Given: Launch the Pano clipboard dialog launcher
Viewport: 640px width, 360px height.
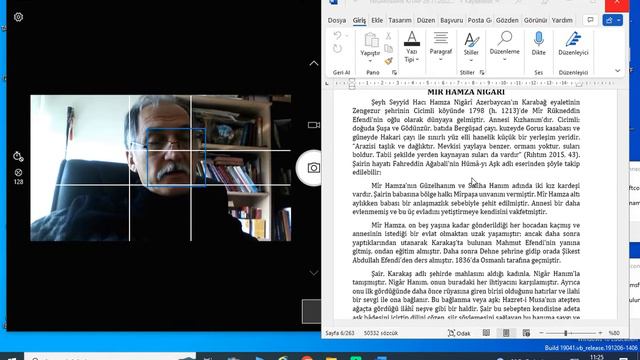Looking at the screenshot, I should click(x=394, y=72).
